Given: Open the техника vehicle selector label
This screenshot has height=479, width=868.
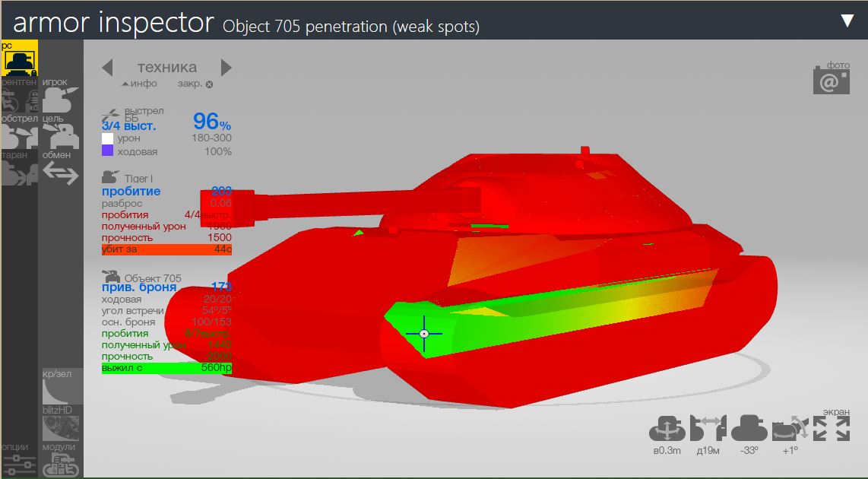Looking at the screenshot, I should (x=166, y=67).
